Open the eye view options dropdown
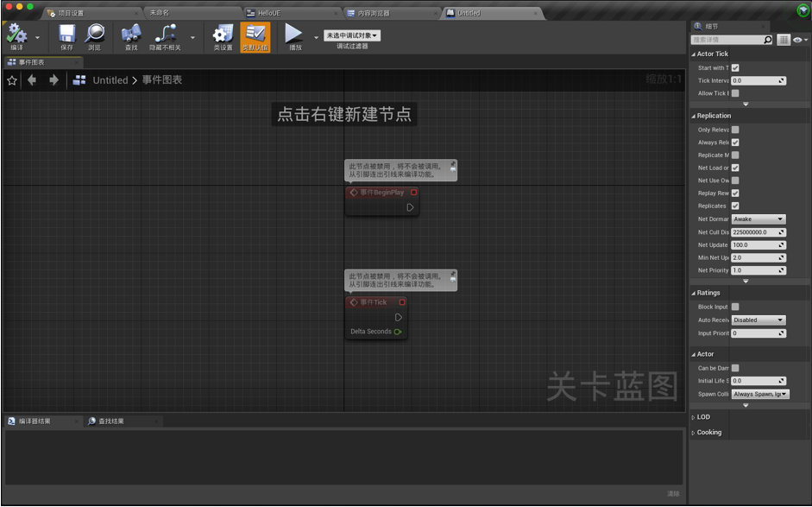Viewport: 812px width, 507px height. tap(800, 40)
